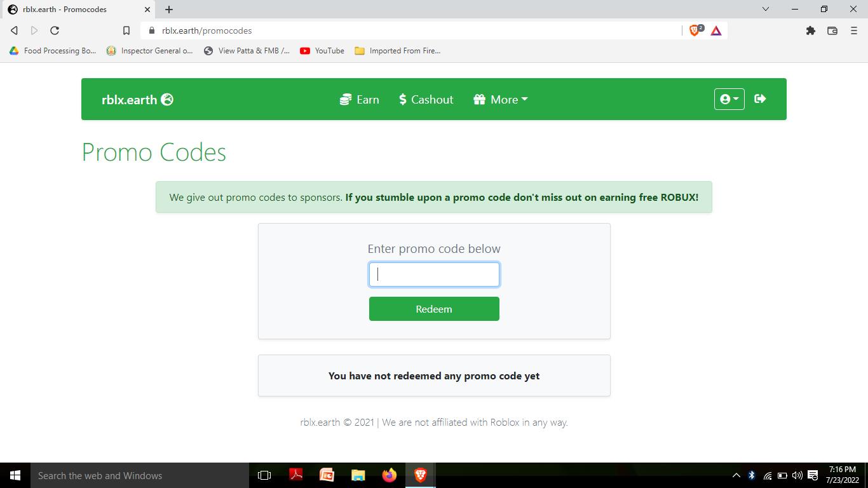Launch Firefox from the taskbar

coord(390,475)
